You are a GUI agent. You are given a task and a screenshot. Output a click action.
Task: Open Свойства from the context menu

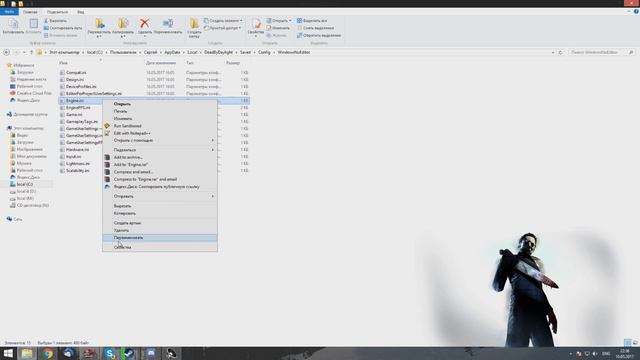tap(160, 247)
